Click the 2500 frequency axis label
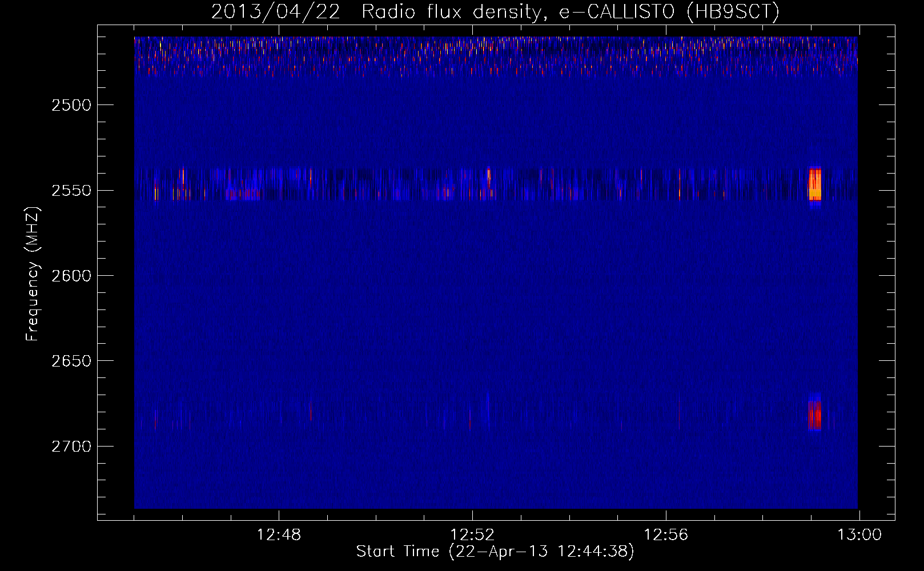 coord(71,105)
